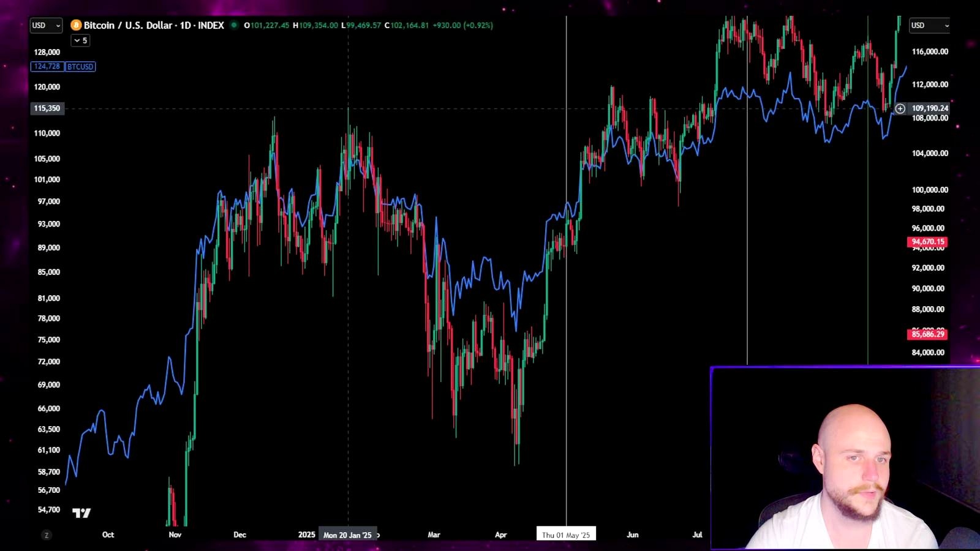980x551 pixels.
Task: Click the Mar label on time axis
Action: click(x=434, y=534)
